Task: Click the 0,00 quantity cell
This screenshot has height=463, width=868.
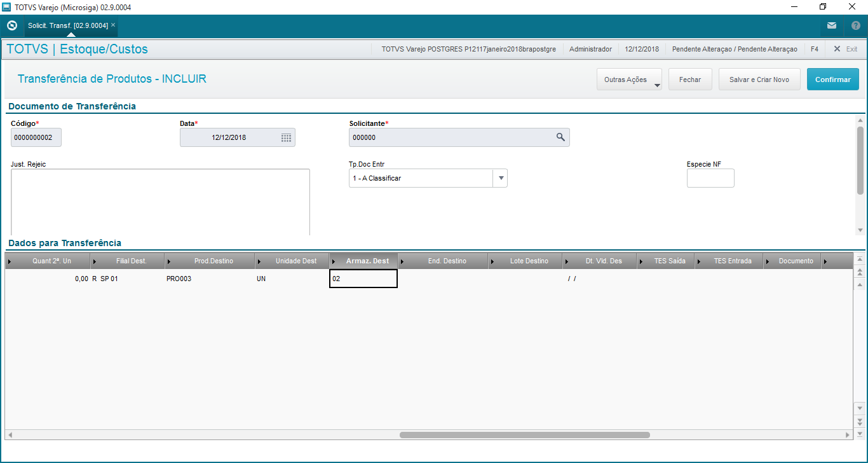Action: 48,279
